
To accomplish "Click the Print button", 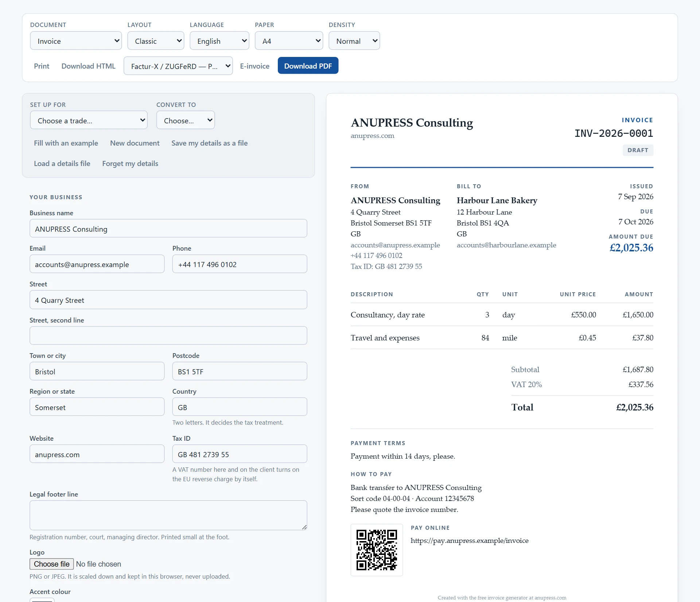I will point(42,66).
